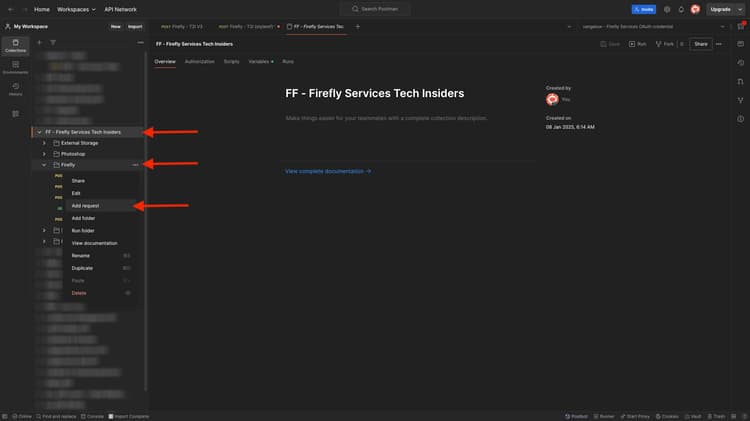Click the Invite button

click(644, 9)
